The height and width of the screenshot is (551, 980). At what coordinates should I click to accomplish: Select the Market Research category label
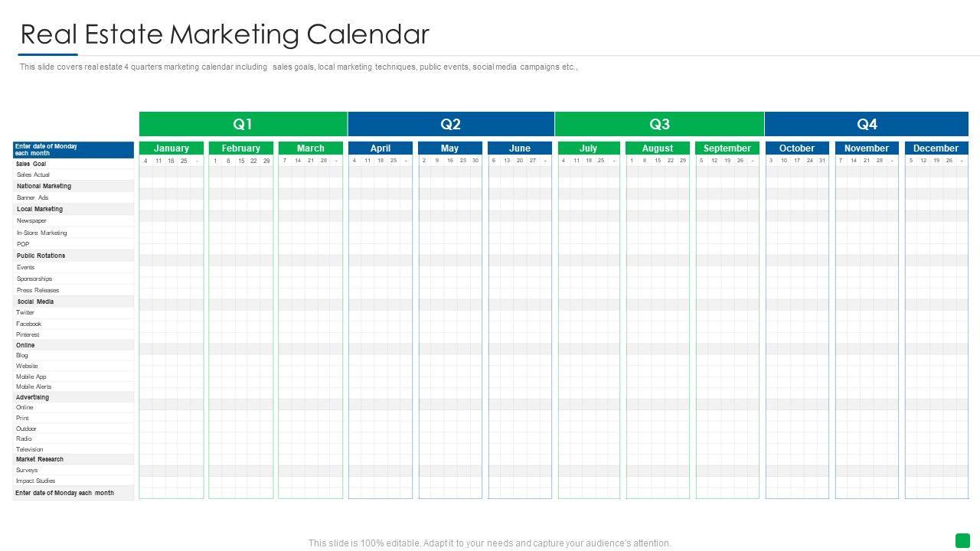tap(40, 459)
